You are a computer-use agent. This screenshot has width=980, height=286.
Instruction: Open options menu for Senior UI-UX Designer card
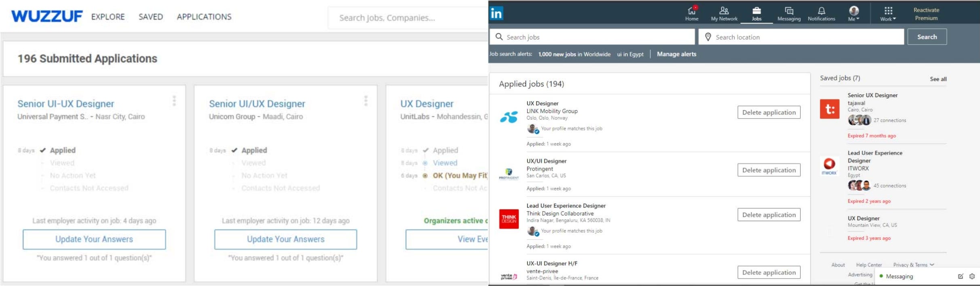(x=174, y=101)
